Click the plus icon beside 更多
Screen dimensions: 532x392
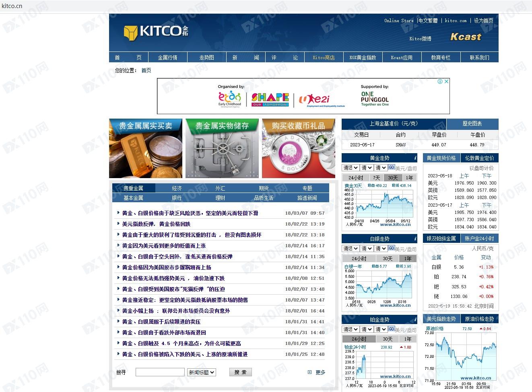point(309,372)
